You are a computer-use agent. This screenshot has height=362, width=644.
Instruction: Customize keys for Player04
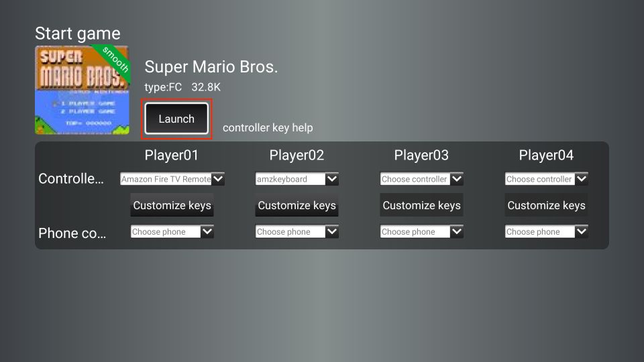coord(546,205)
